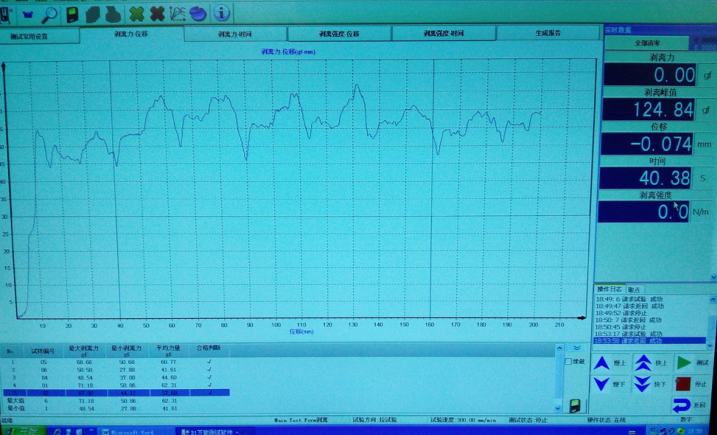The height and width of the screenshot is (435, 717).
Task: Switch to the 剥离力-时间 tab
Action: (235, 34)
